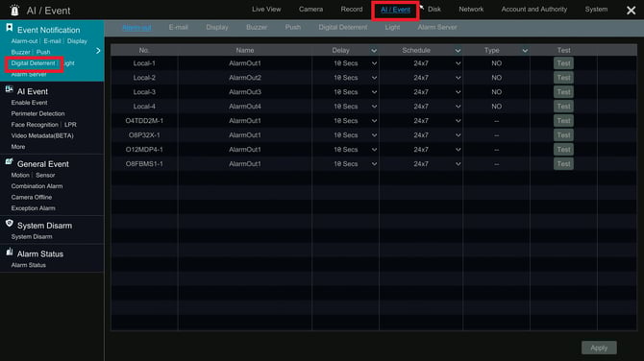This screenshot has height=361, width=644.
Task: Open the Schedule column header dropdown
Action: (458, 51)
